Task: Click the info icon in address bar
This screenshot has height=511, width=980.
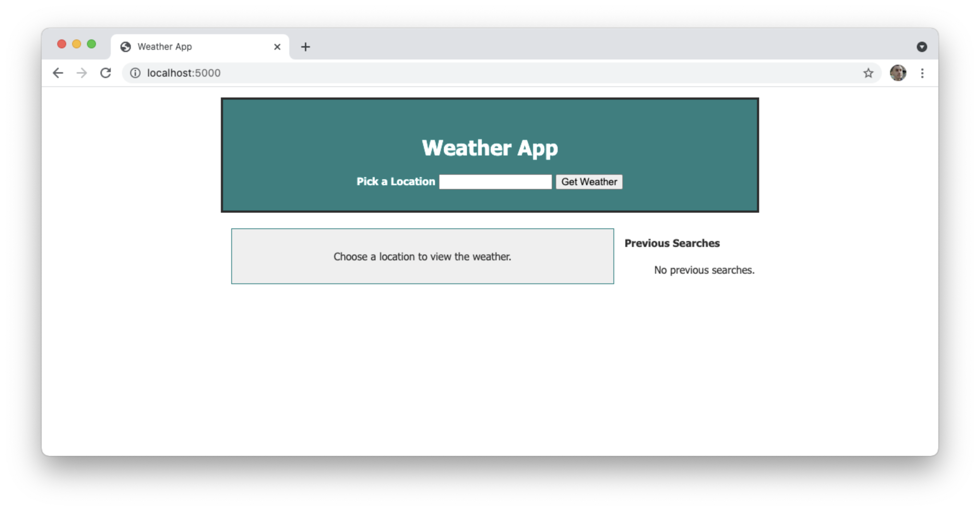Action: point(134,73)
